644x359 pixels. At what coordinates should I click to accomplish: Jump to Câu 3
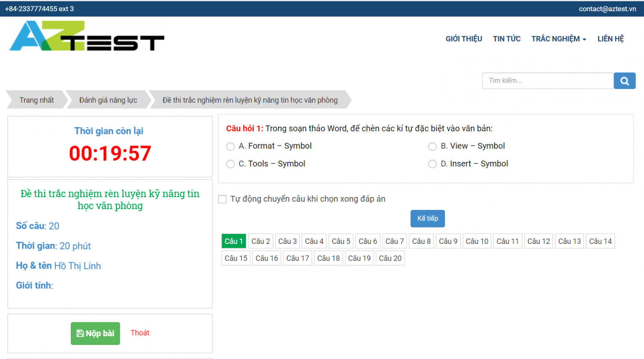[287, 241]
